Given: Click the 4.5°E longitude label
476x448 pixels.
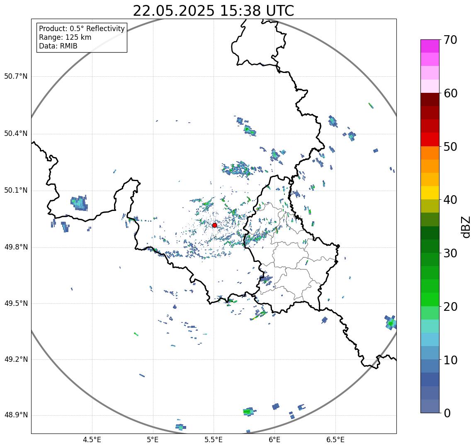Looking at the screenshot, I should [x=92, y=440].
